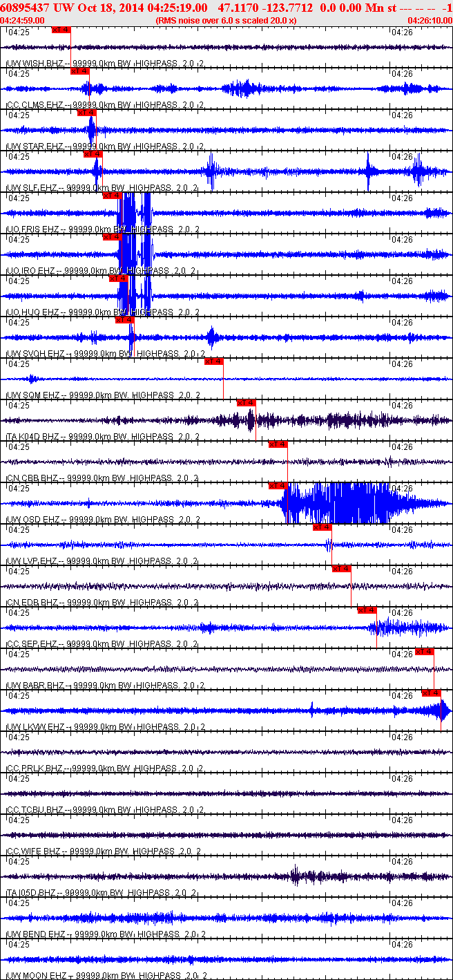Select the pick marker on UW SVOH trace
This screenshot has width=453, height=980.
[x=124, y=320]
